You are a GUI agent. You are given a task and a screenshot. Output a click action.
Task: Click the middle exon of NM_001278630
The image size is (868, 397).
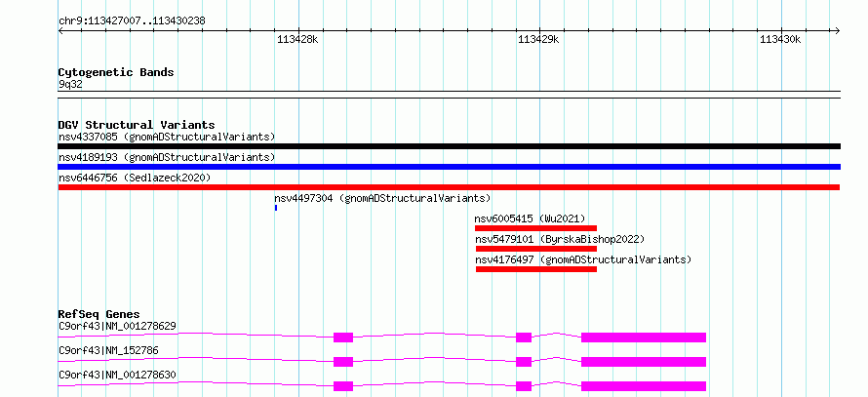pos(524,386)
